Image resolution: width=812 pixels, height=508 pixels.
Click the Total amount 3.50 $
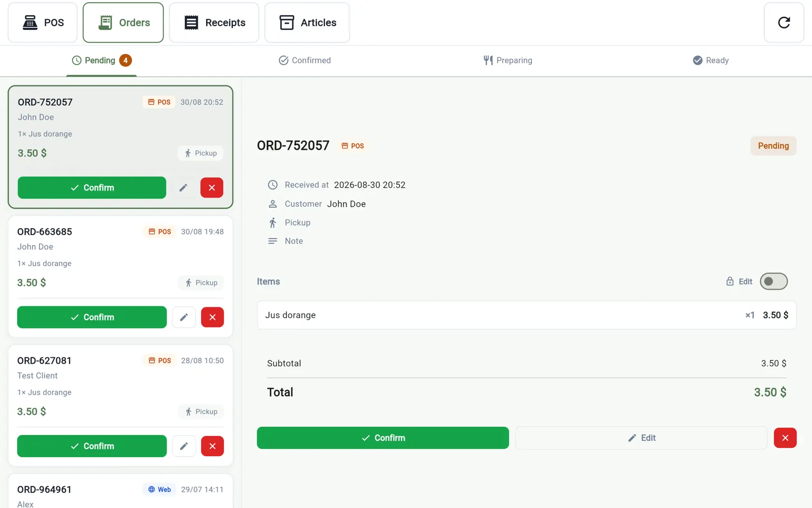point(770,392)
